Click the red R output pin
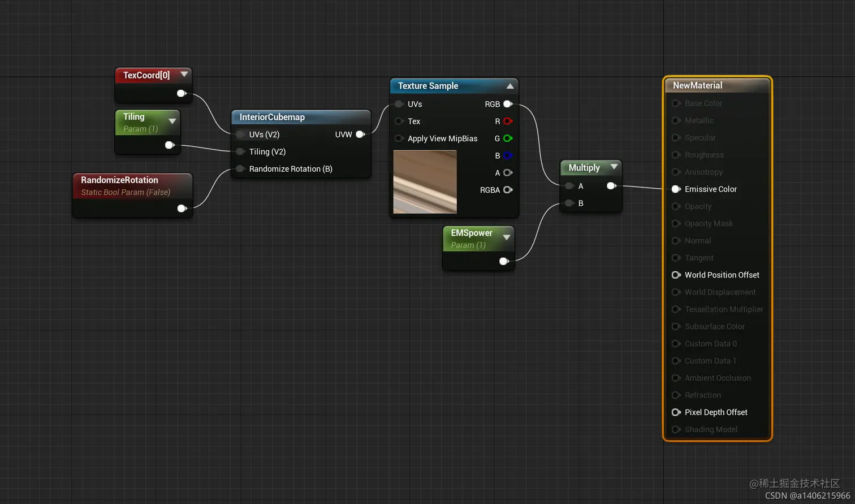Viewport: 855px width, 504px height. [x=507, y=121]
